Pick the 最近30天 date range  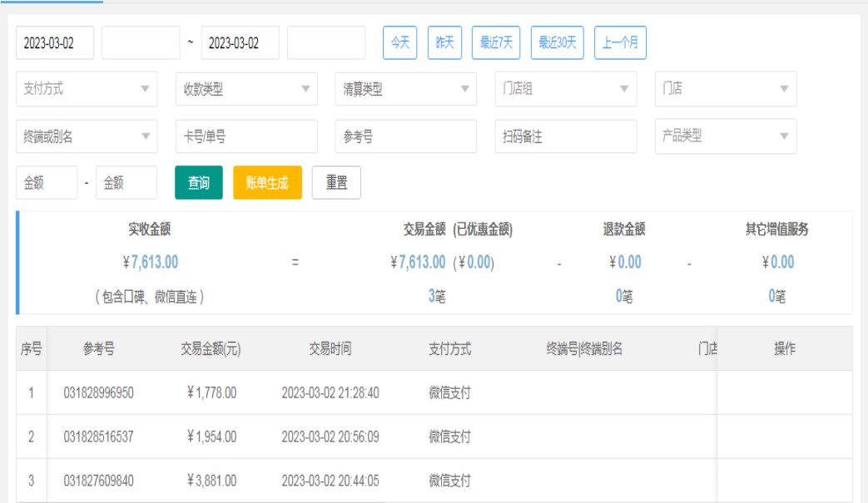(557, 43)
